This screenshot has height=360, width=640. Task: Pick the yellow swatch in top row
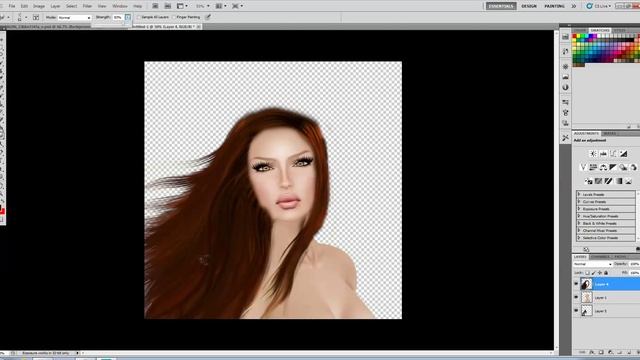pyautogui.click(x=578, y=36)
